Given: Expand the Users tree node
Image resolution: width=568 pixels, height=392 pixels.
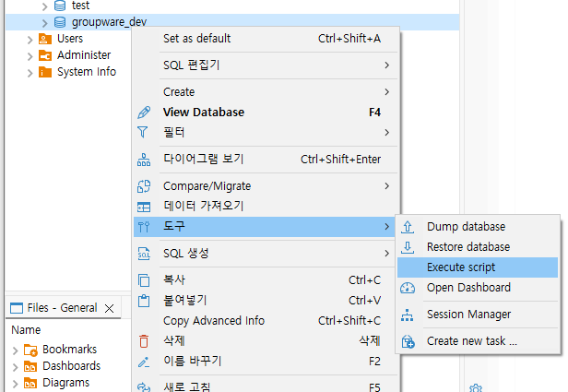Looking at the screenshot, I should point(30,39).
